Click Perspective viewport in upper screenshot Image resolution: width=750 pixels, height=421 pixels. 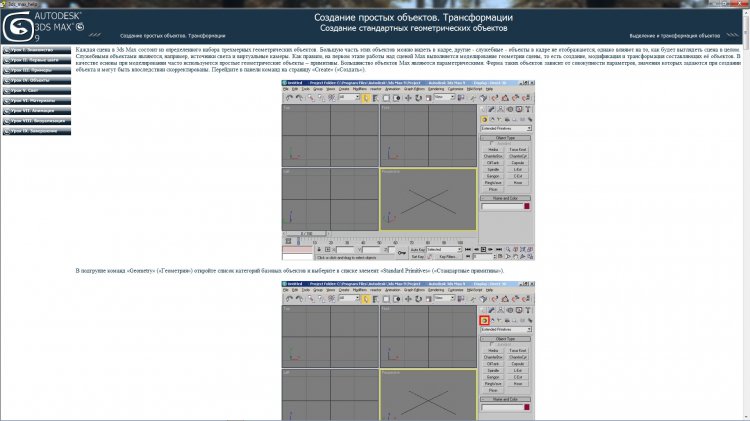click(429, 199)
